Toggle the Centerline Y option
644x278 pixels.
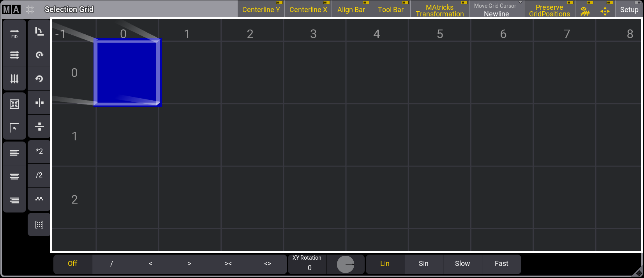261,9
